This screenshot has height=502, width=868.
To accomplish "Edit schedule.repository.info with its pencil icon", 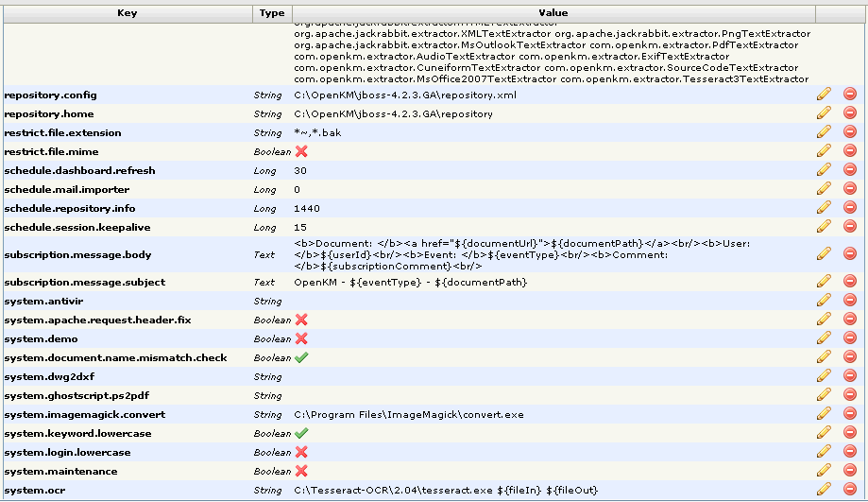I will 824,207.
